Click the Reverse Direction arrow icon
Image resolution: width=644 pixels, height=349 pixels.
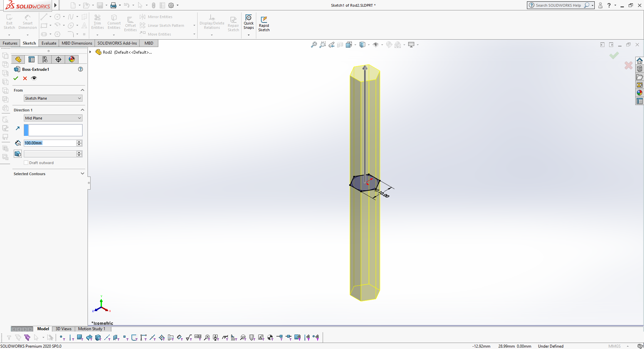18,129
